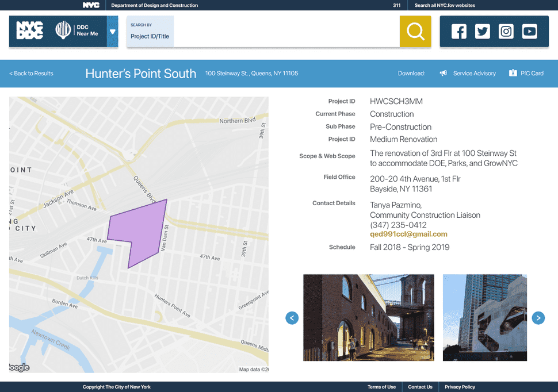Download the PIC Card
The image size is (558, 392).
tap(532, 73)
